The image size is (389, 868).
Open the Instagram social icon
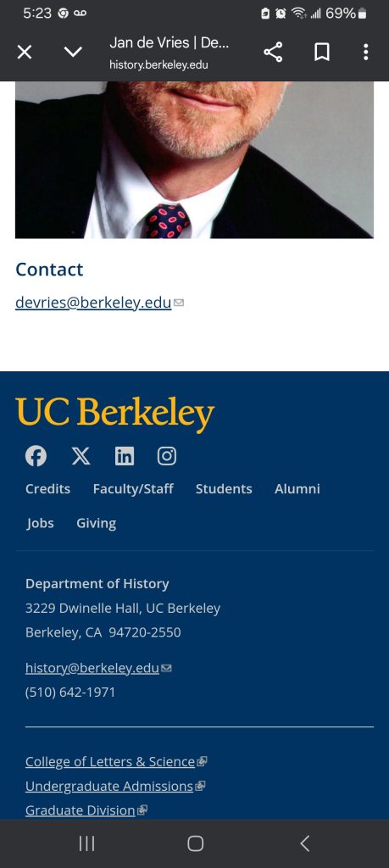click(167, 456)
